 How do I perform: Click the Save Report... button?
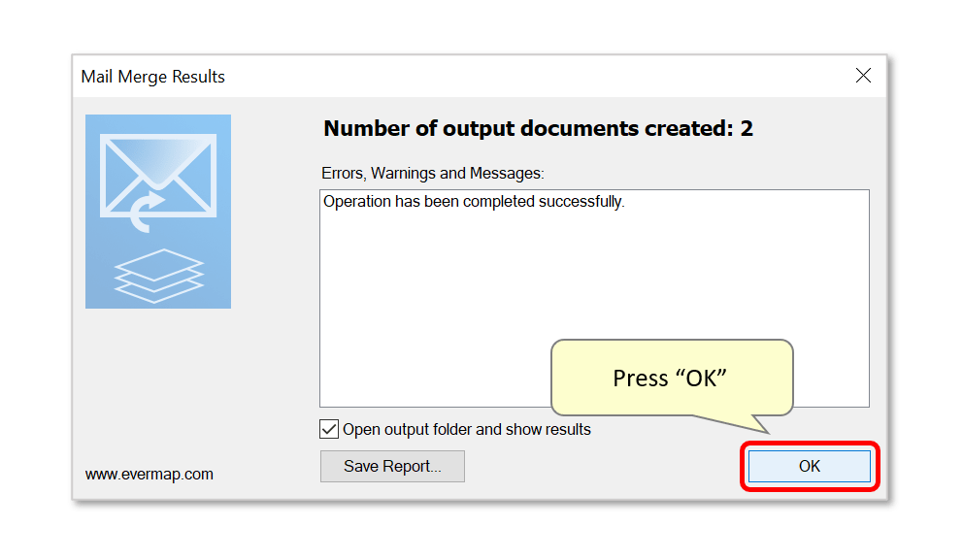click(392, 466)
